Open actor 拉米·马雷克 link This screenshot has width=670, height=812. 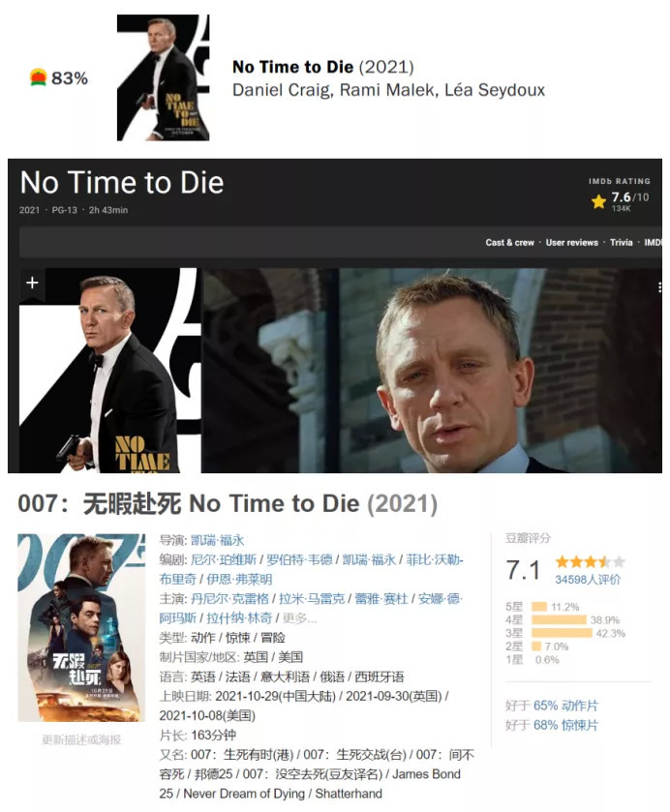click(x=312, y=599)
